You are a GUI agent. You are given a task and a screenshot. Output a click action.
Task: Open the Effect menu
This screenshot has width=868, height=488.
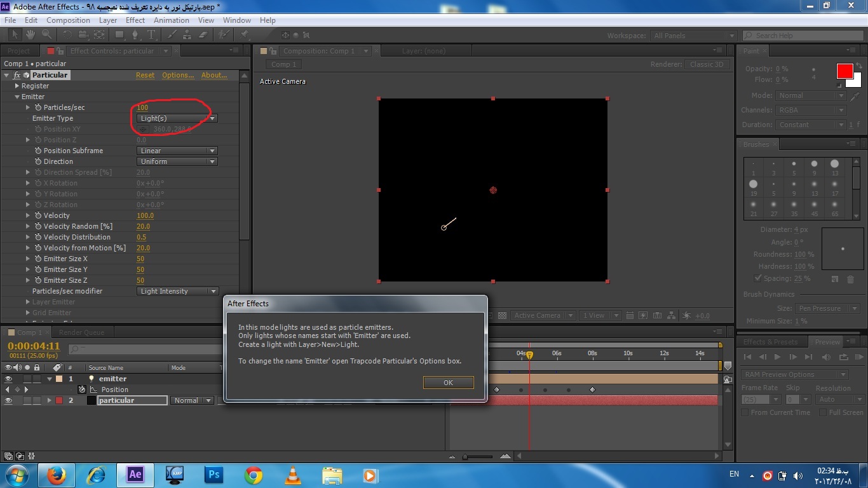tap(135, 20)
